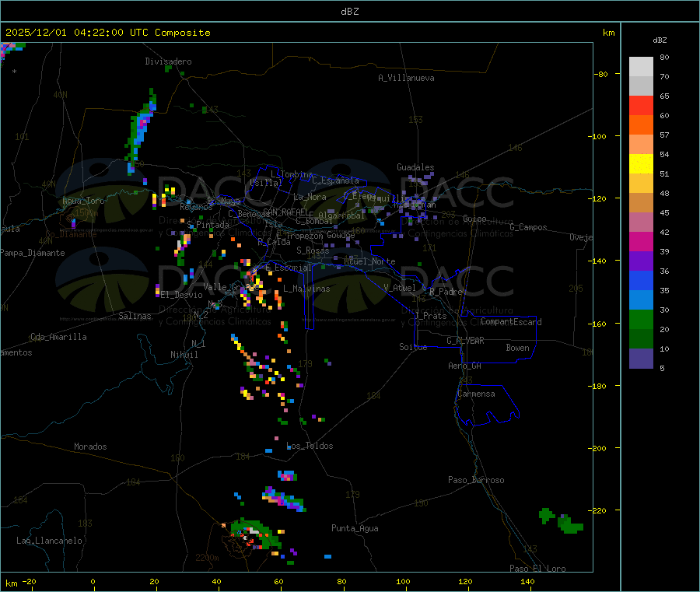The height and width of the screenshot is (592, 700).
Task: Click the Morados location label
Action: [x=90, y=447]
